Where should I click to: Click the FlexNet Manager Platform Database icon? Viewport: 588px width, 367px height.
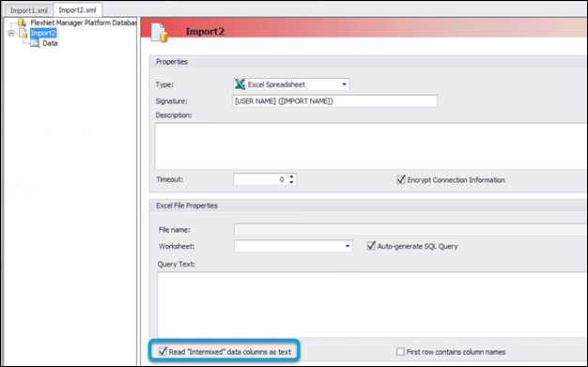[22, 23]
